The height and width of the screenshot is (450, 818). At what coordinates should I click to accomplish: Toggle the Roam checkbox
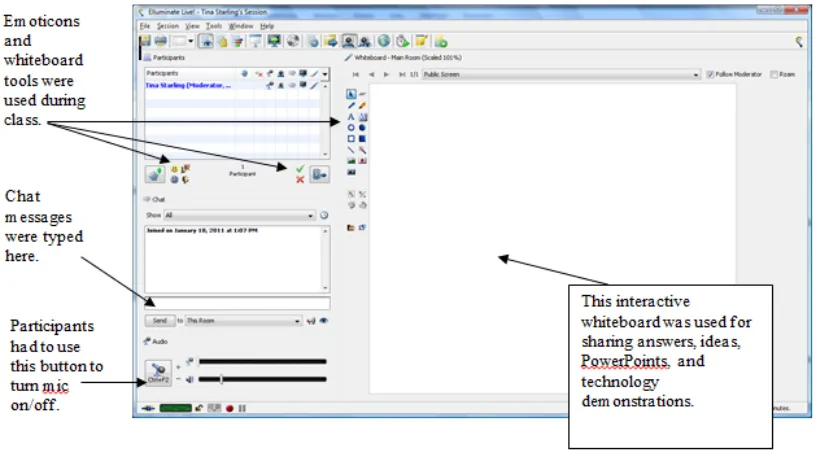[x=774, y=75]
